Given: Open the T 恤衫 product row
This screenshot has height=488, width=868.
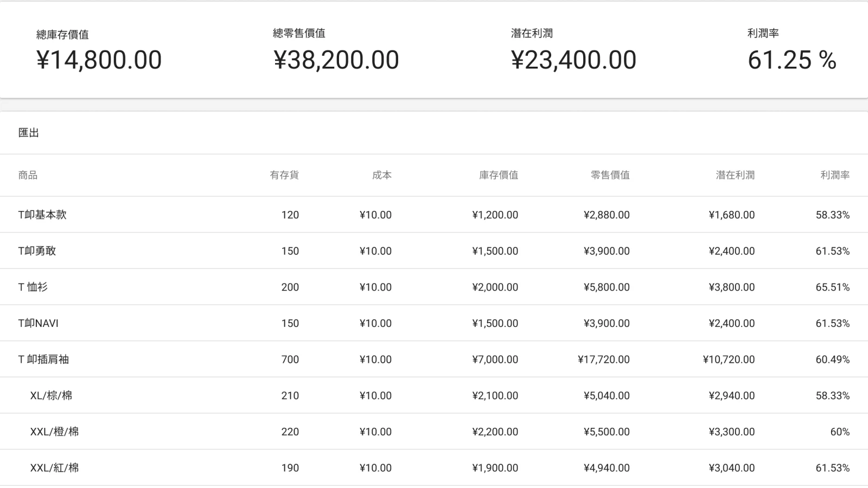Looking at the screenshot, I should (33, 287).
